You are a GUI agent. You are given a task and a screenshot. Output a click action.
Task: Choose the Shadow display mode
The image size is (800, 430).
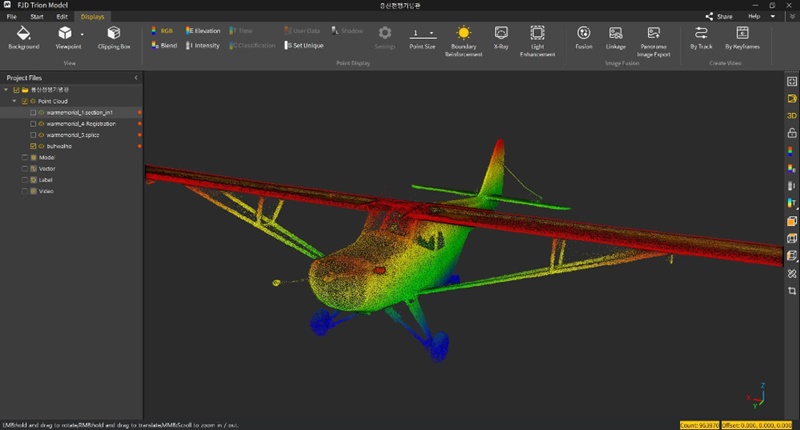coord(347,31)
